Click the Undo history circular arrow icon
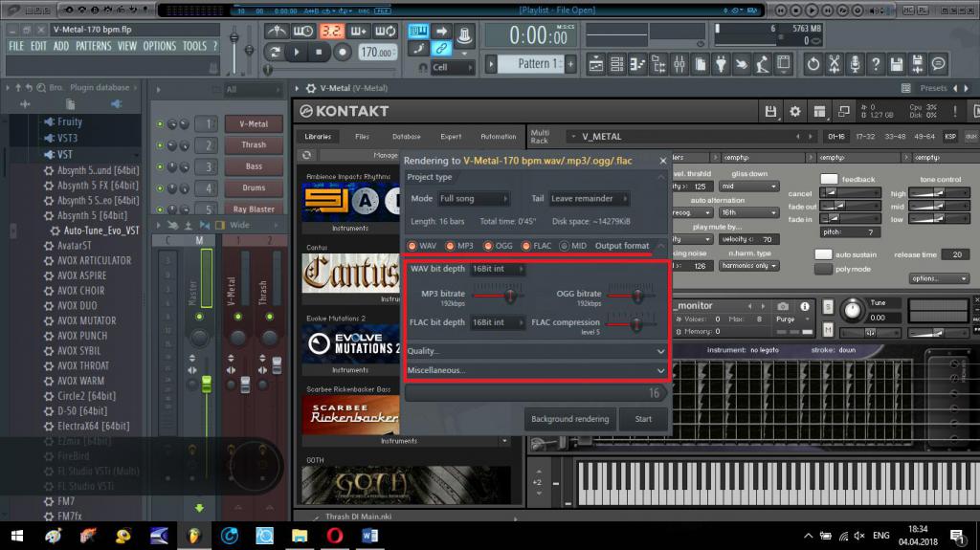Viewport: 980px width, 550px height. click(x=813, y=64)
